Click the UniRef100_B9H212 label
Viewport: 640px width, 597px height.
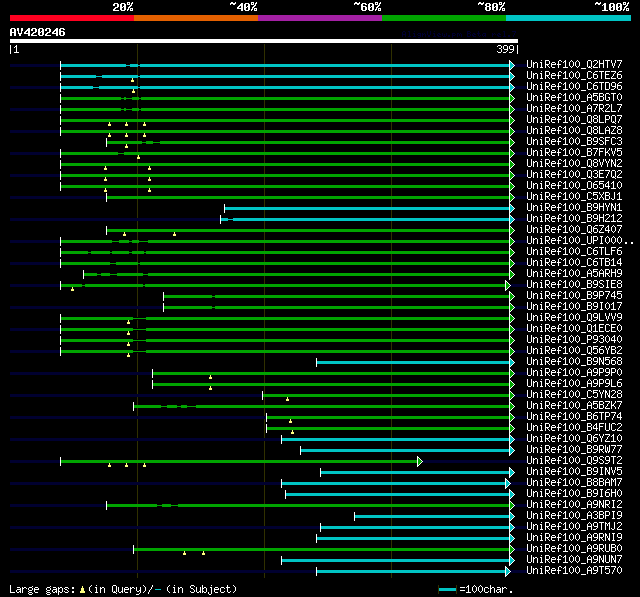click(574, 219)
